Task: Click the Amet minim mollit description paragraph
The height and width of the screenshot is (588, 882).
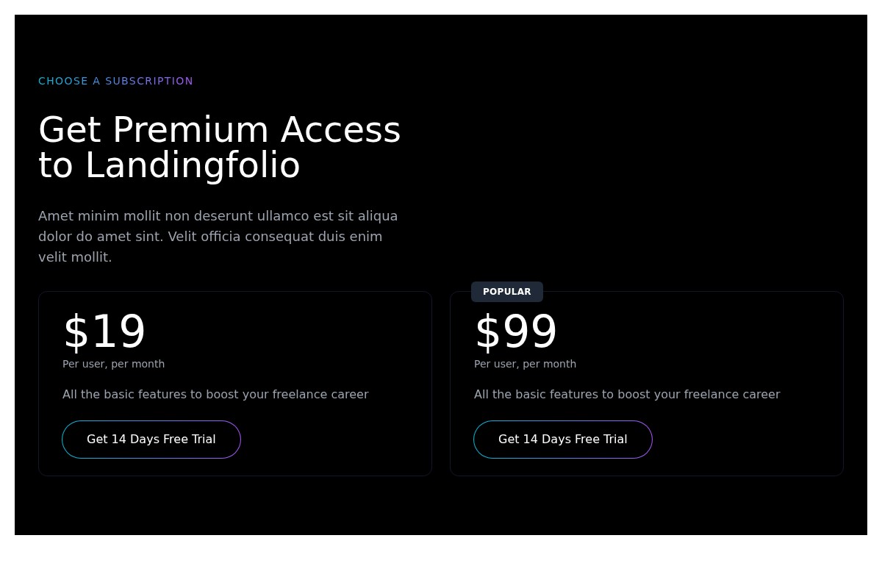Action: coord(218,237)
